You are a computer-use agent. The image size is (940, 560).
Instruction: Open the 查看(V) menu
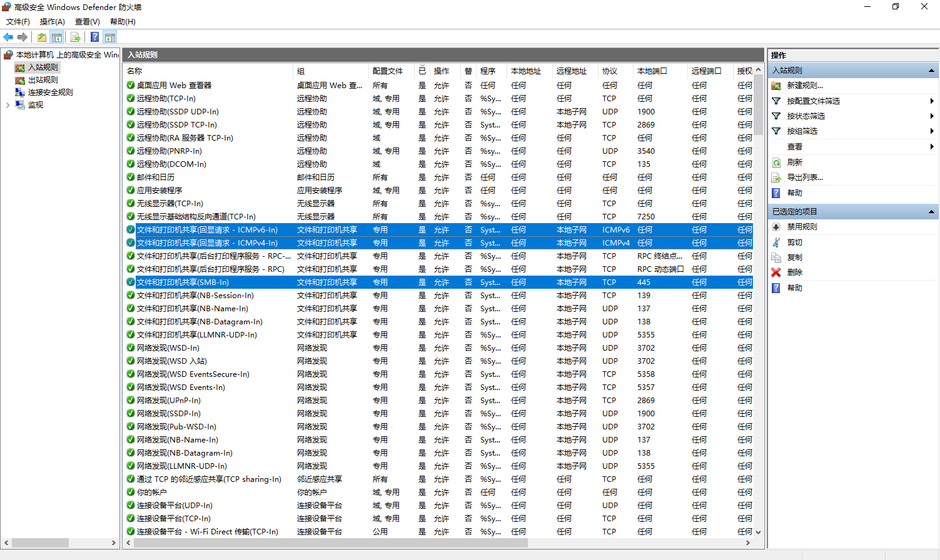coord(88,22)
